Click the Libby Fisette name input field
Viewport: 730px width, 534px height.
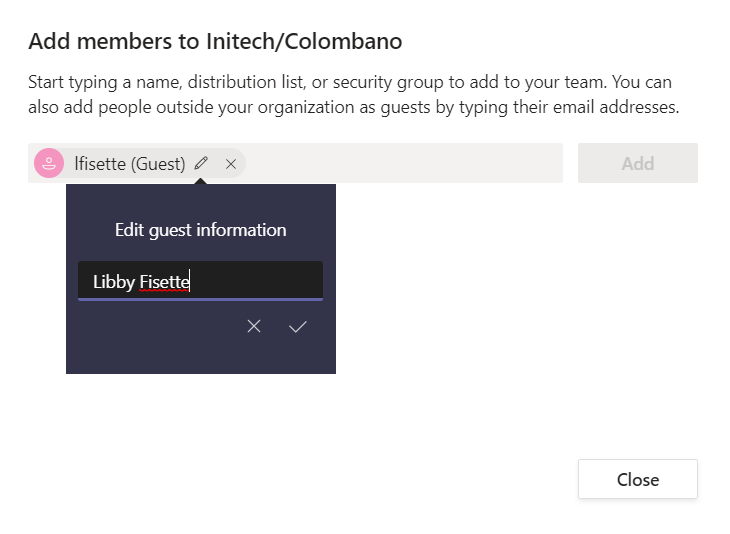200,281
